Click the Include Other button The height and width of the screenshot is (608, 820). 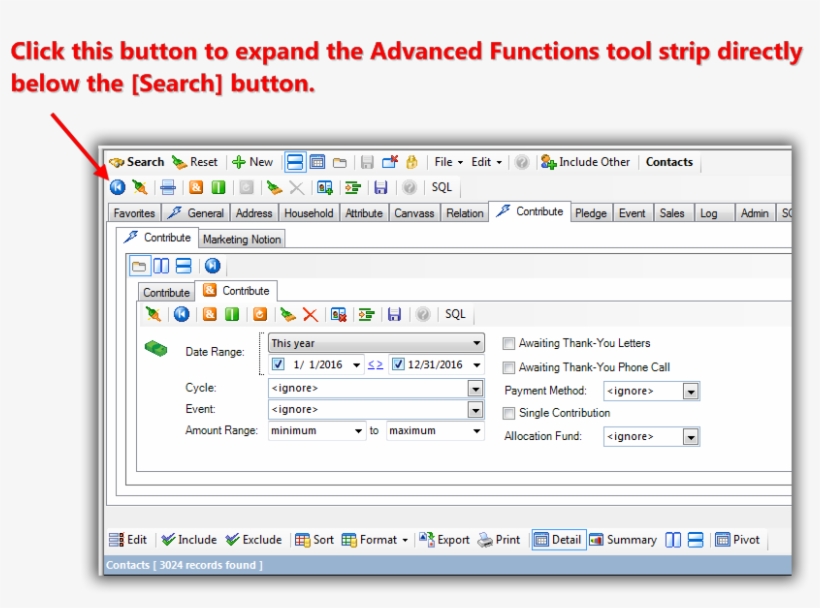585,161
